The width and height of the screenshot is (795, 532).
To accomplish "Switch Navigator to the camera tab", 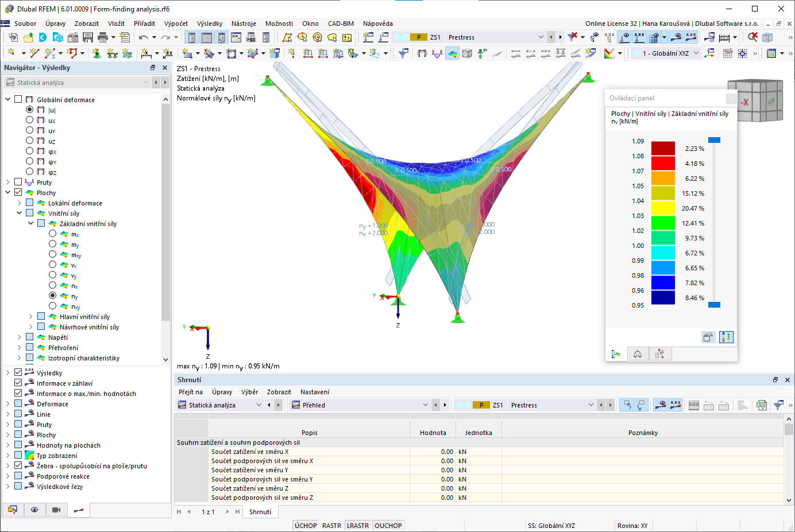I will (56, 510).
